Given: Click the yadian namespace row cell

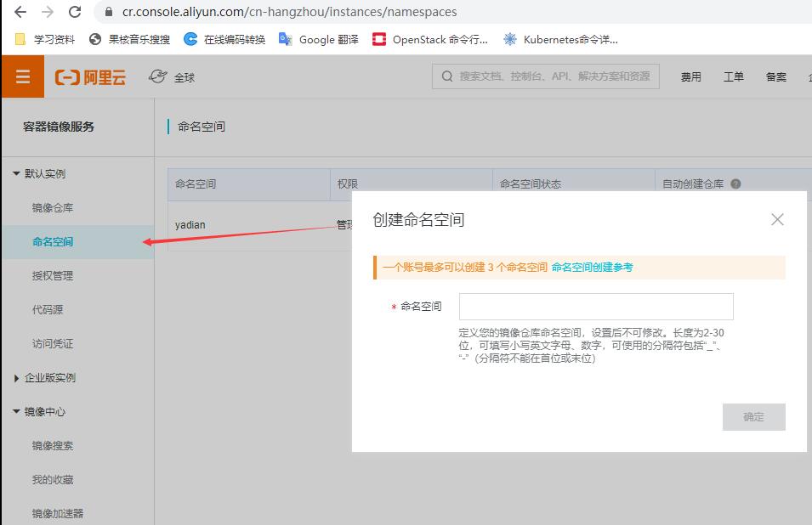Looking at the screenshot, I should tap(190, 225).
